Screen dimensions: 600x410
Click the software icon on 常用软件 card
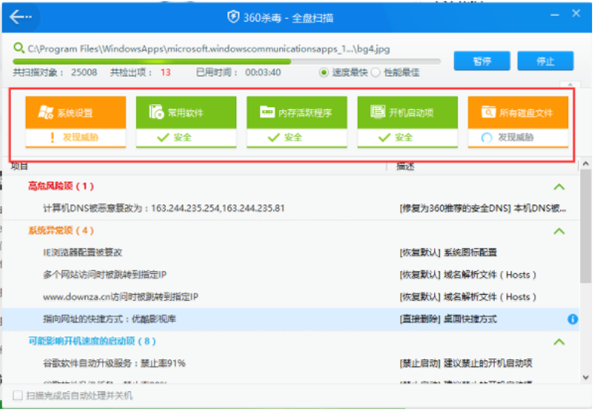[156, 112]
